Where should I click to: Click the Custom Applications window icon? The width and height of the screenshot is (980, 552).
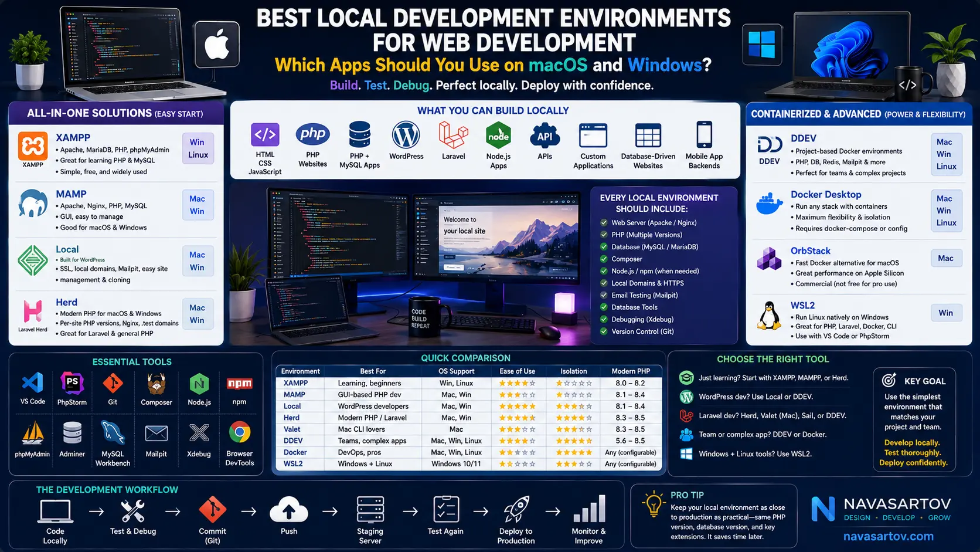(593, 136)
